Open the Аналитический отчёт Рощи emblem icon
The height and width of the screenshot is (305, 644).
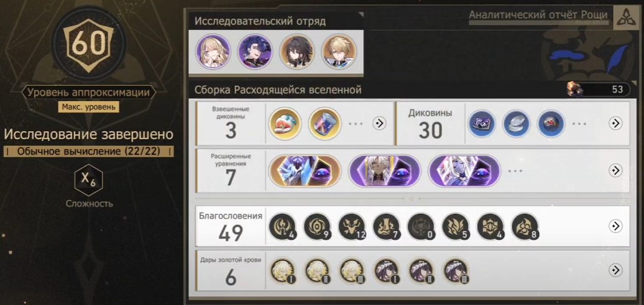click(x=626, y=17)
